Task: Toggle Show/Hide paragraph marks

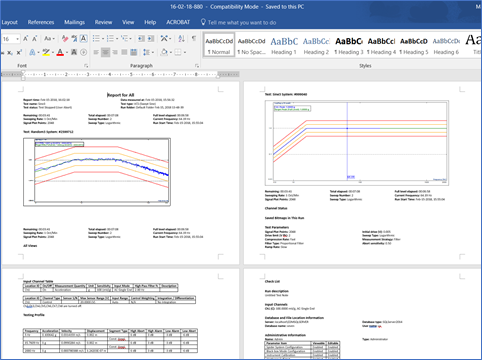Action: [194, 39]
